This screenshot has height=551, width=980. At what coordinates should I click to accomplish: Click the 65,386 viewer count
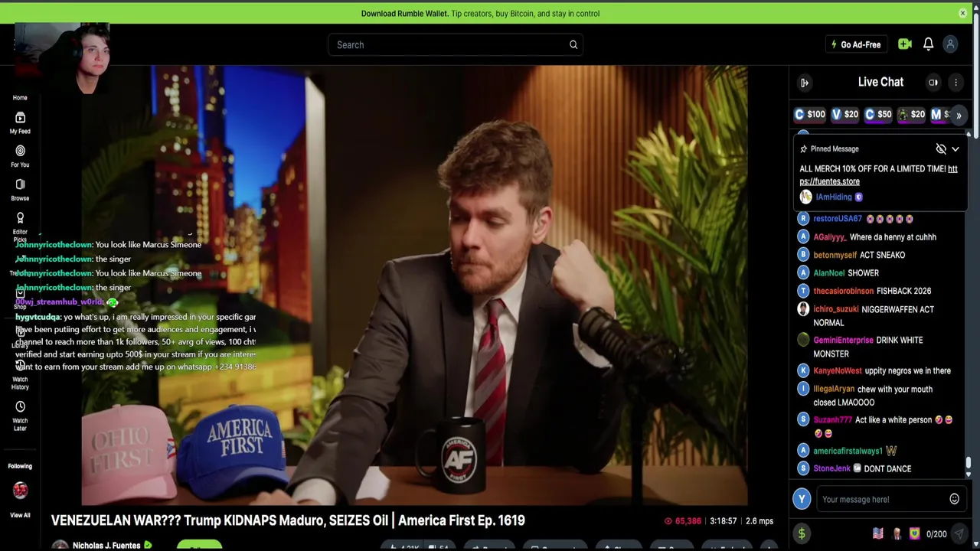[x=682, y=521]
